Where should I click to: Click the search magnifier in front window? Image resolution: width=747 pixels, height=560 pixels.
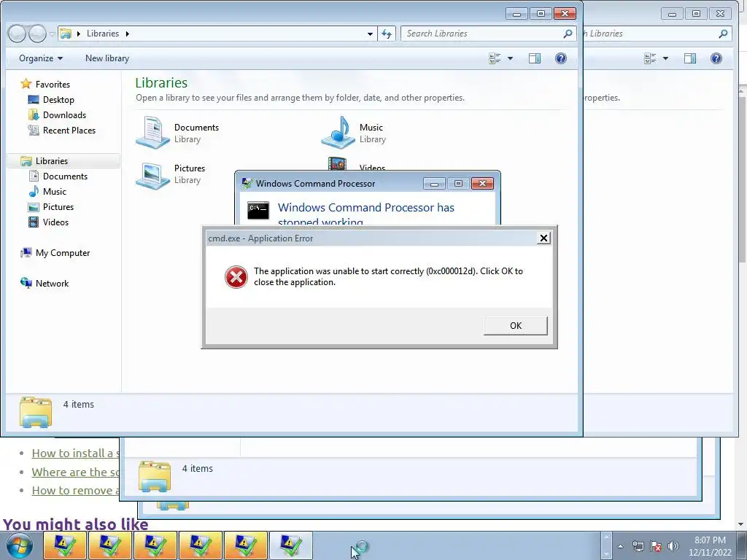(x=568, y=34)
